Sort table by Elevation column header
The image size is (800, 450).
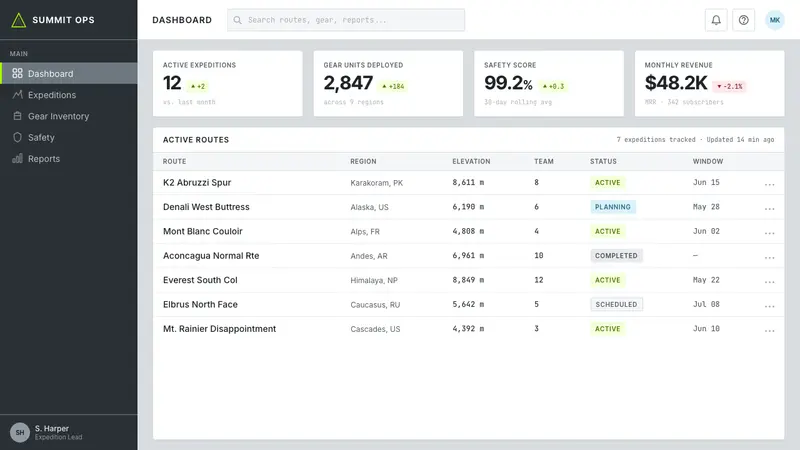pyautogui.click(x=471, y=161)
